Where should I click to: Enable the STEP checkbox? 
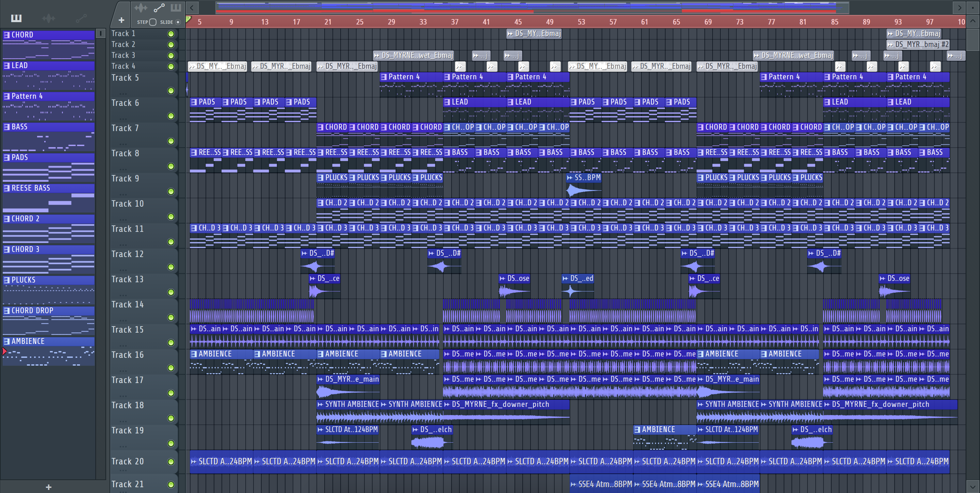[x=153, y=22]
